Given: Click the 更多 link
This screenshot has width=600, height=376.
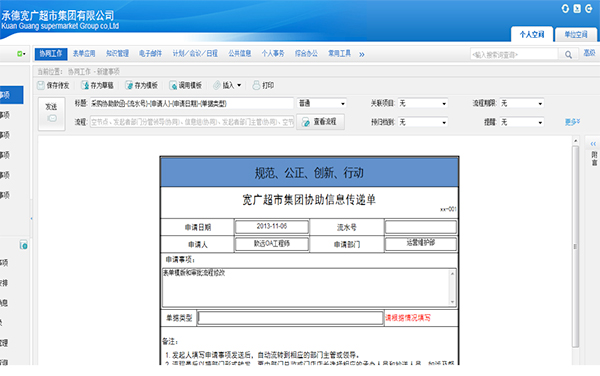Looking at the screenshot, I should coord(572,122).
